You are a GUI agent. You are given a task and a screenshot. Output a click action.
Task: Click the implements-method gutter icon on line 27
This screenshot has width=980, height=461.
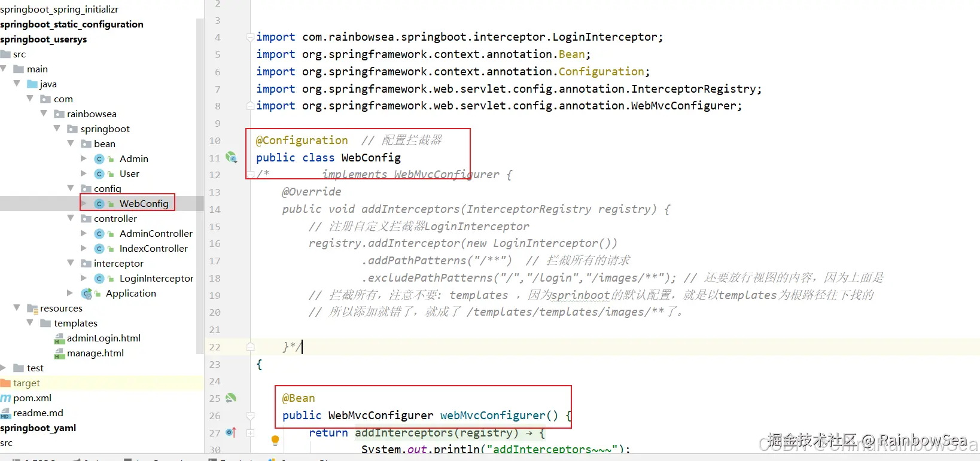pyautogui.click(x=231, y=432)
